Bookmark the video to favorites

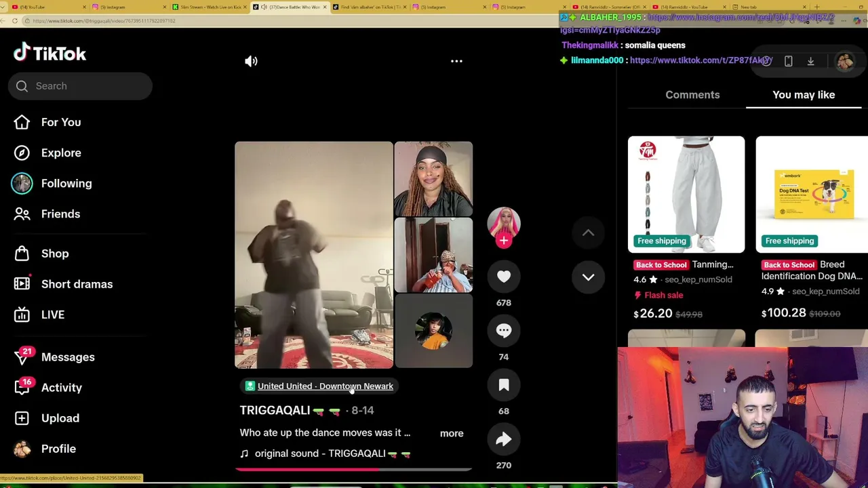click(x=503, y=385)
